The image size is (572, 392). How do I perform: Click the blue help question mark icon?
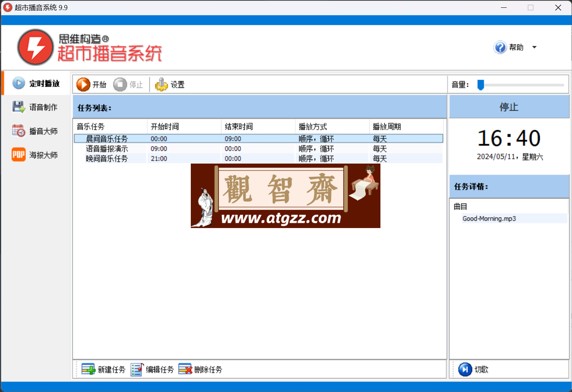[500, 47]
